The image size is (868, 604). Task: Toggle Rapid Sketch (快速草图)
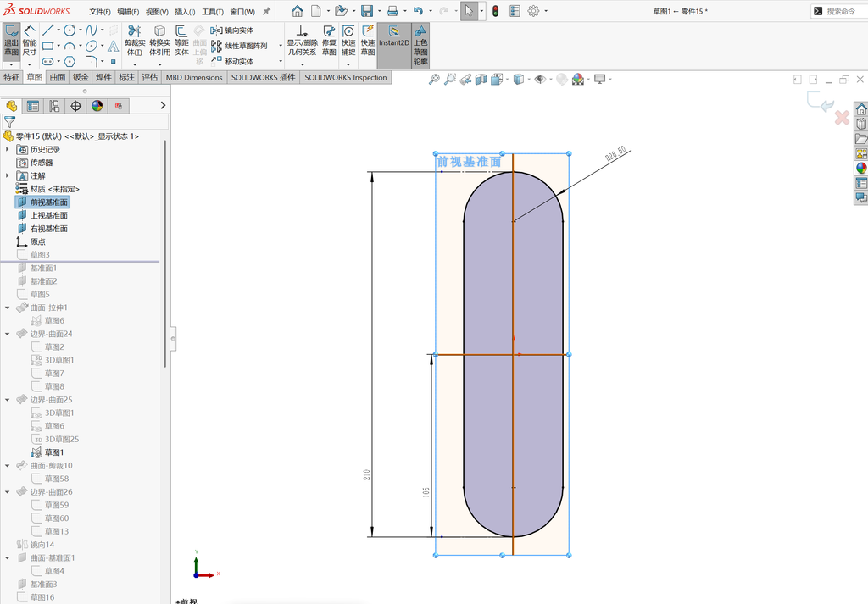(368, 41)
